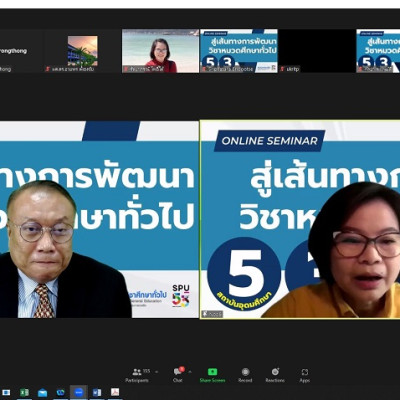400x400 pixels.
Task: Select the ukrtp black video thumbnail
Action: [317, 51]
